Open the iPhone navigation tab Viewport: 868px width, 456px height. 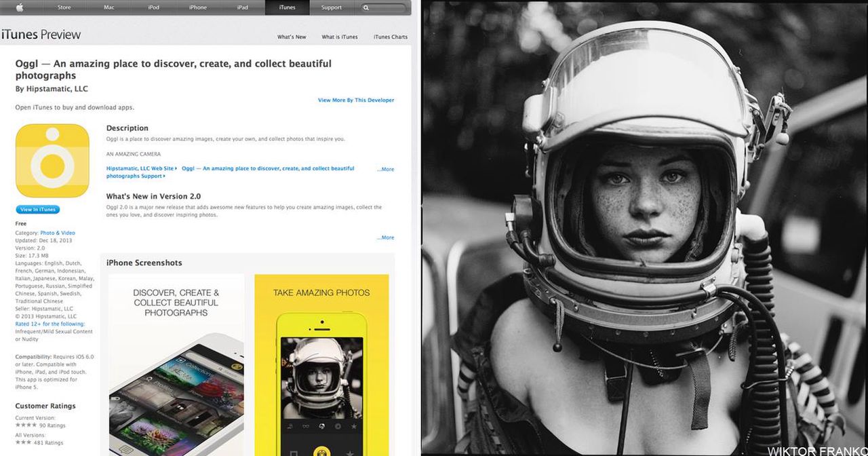click(x=198, y=7)
